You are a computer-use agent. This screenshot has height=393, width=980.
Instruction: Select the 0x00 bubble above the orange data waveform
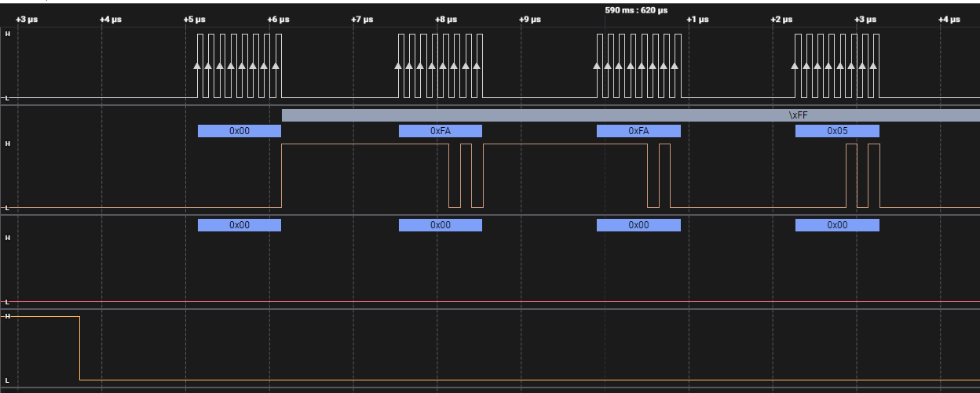tap(239, 131)
